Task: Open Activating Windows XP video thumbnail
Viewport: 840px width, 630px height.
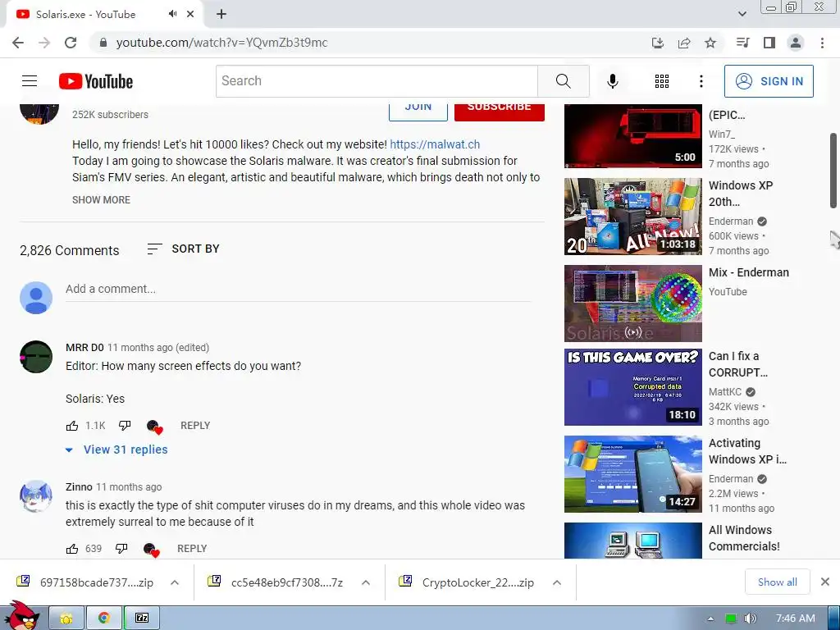Action: (x=632, y=474)
